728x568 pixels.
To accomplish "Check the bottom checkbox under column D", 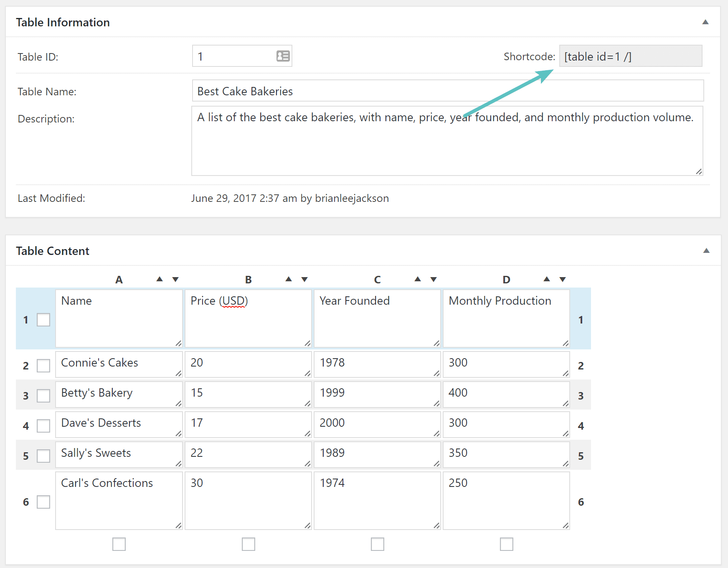I will point(506,544).
